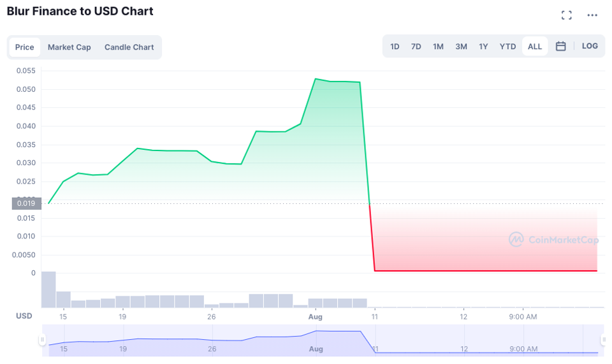Click the chart title 'Blur Finance to USD Chart'
Viewport: 612px width, 364px height.
pos(80,11)
